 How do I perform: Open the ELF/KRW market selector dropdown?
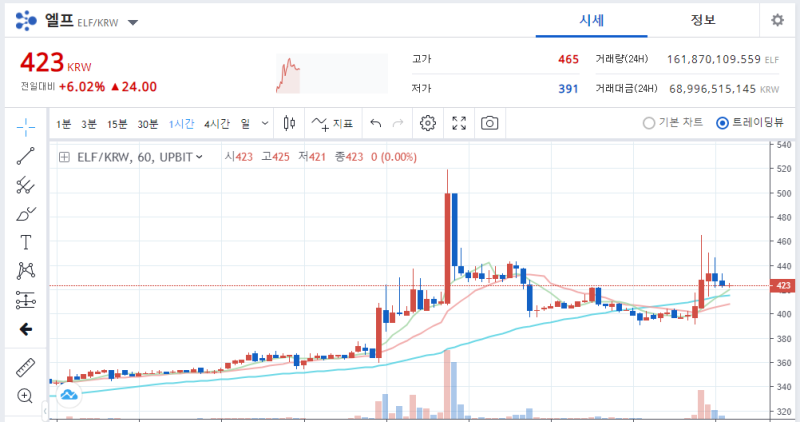click(x=133, y=22)
